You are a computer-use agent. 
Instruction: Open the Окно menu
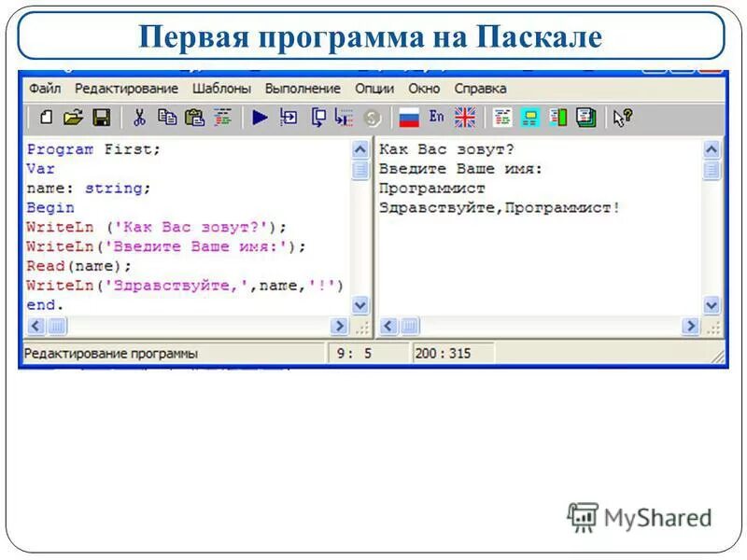[424, 89]
